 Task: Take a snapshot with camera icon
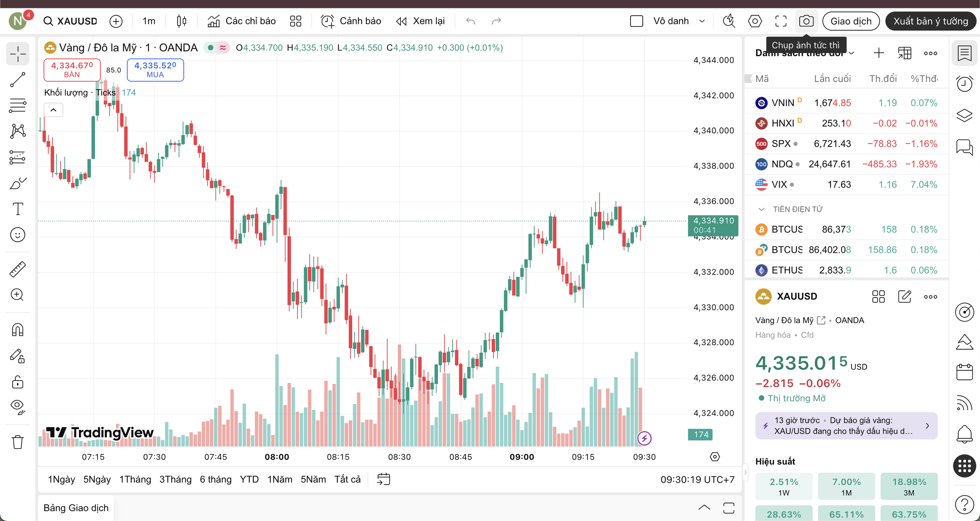click(806, 21)
